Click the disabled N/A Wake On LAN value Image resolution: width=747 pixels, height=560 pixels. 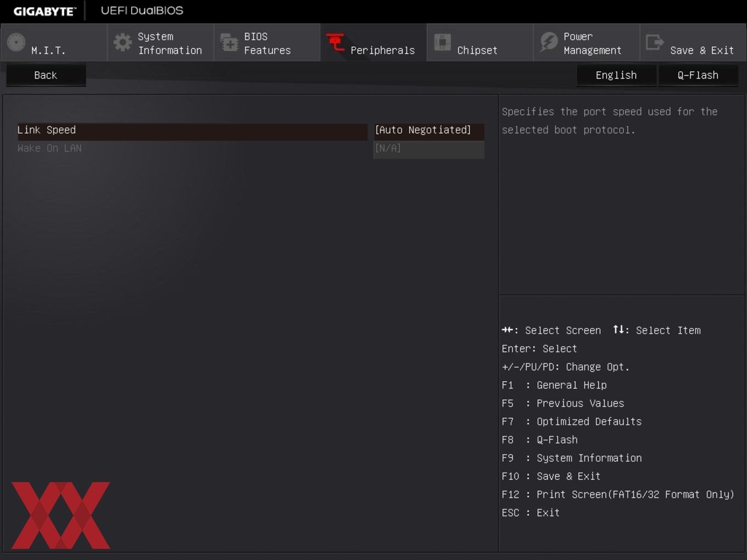(428, 149)
